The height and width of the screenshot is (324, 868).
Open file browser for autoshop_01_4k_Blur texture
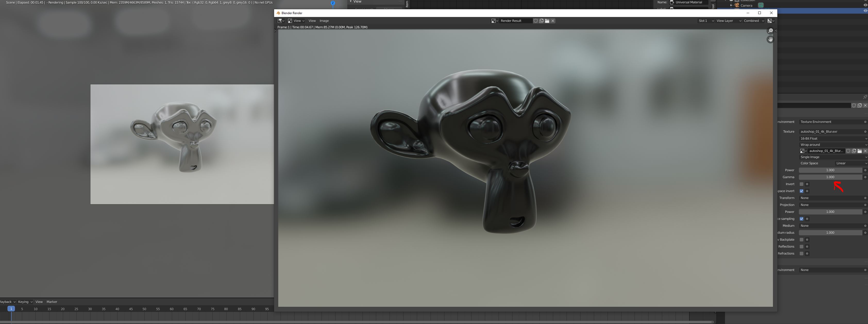click(x=859, y=151)
